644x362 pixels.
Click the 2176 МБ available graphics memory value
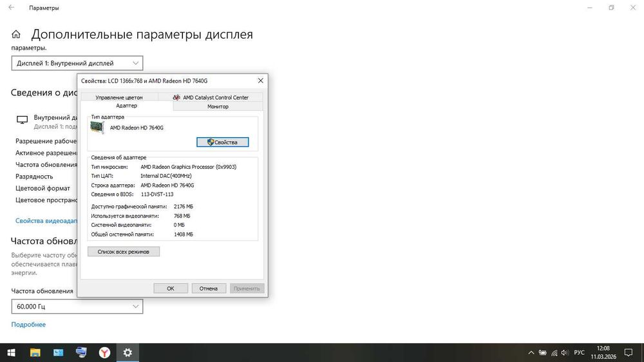click(x=183, y=207)
